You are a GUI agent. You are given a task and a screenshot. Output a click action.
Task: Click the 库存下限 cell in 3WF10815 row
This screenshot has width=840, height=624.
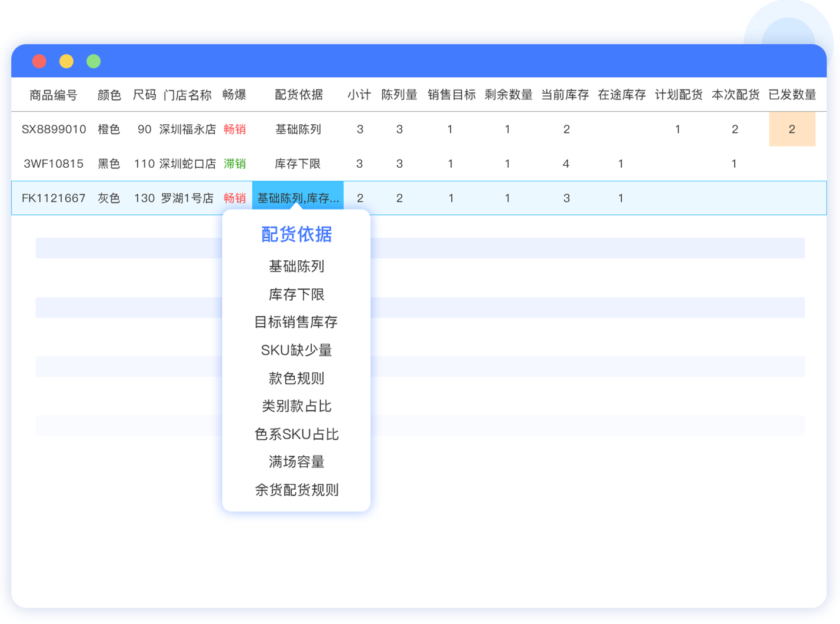pos(298,164)
